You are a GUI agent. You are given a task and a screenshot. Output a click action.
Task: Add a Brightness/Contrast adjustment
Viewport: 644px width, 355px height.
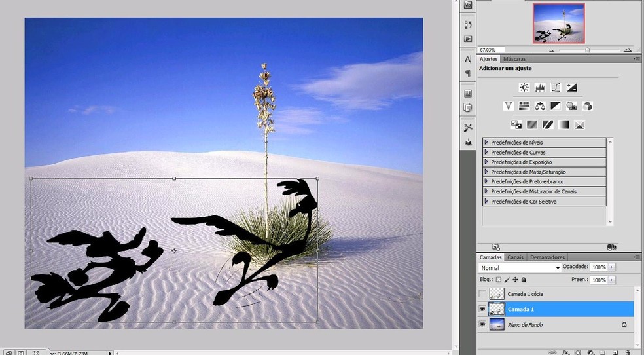[524, 87]
